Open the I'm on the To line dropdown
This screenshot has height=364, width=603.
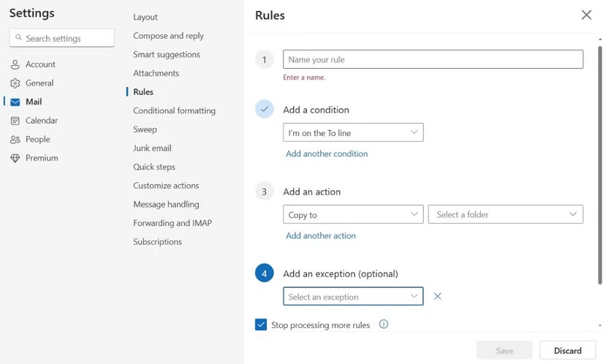tap(353, 132)
